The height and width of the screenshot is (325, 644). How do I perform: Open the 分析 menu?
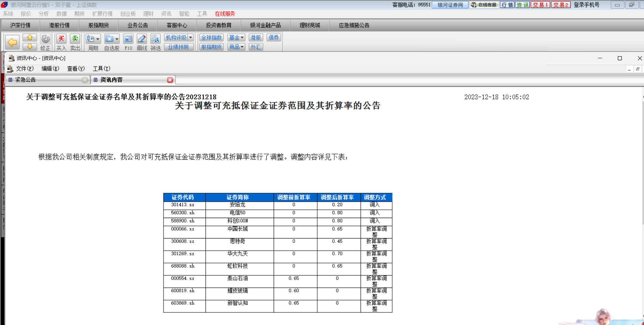click(44, 14)
